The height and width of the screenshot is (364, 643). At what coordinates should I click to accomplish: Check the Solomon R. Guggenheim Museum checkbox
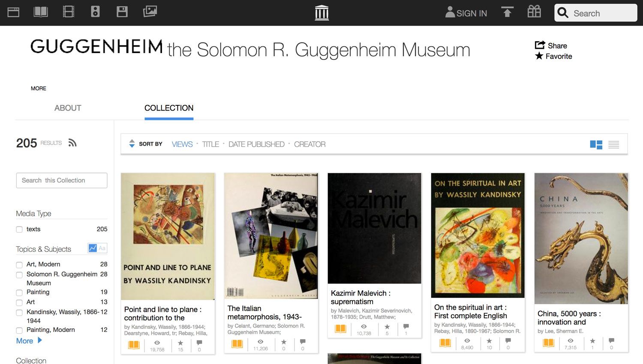coord(19,274)
